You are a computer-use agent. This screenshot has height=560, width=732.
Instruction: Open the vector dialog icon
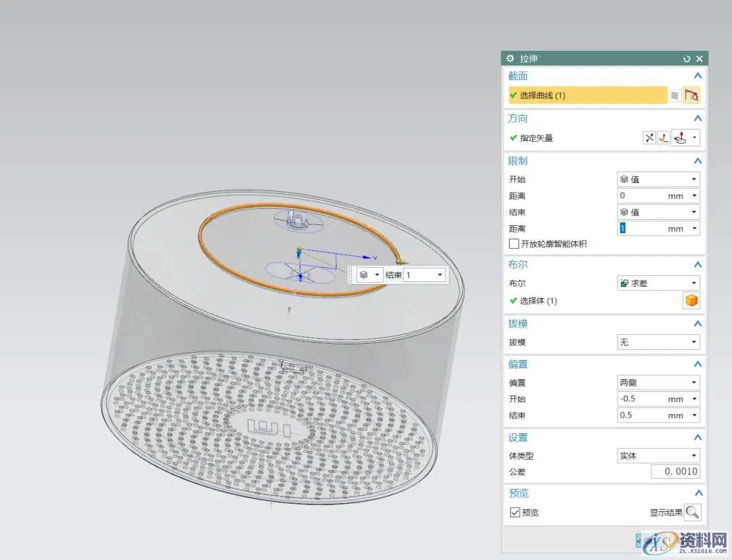click(x=664, y=138)
